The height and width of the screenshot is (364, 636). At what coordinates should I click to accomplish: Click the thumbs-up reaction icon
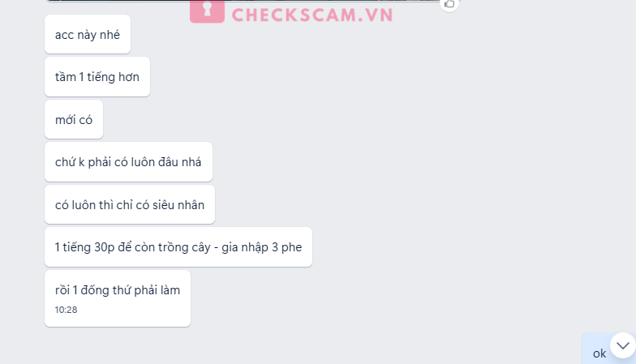pos(449,4)
